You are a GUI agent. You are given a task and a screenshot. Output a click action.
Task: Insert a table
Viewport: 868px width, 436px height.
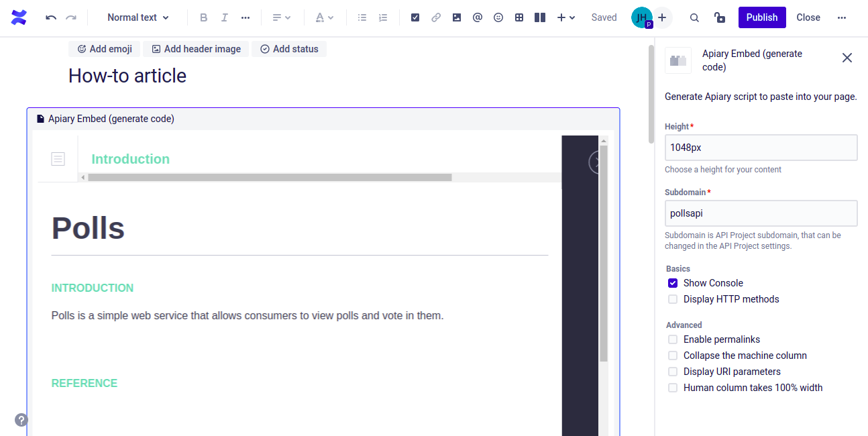click(x=519, y=18)
